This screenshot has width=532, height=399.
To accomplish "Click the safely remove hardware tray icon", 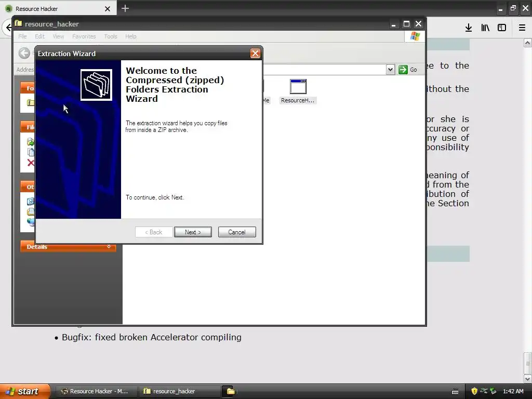I will (x=493, y=391).
